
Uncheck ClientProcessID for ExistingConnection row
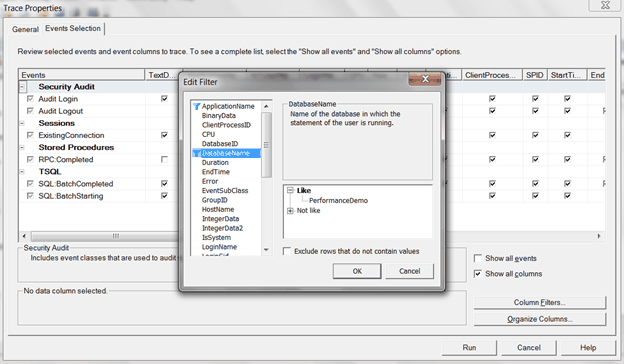pos(492,135)
